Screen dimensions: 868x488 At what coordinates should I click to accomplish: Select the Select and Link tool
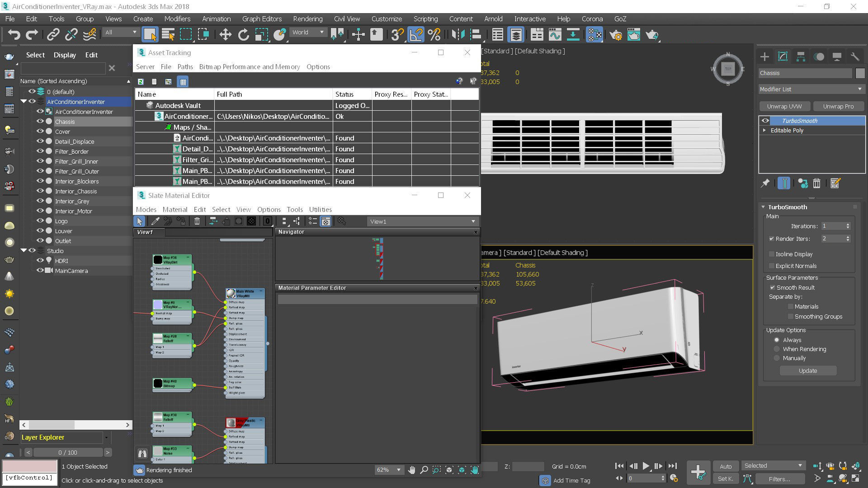(53, 35)
